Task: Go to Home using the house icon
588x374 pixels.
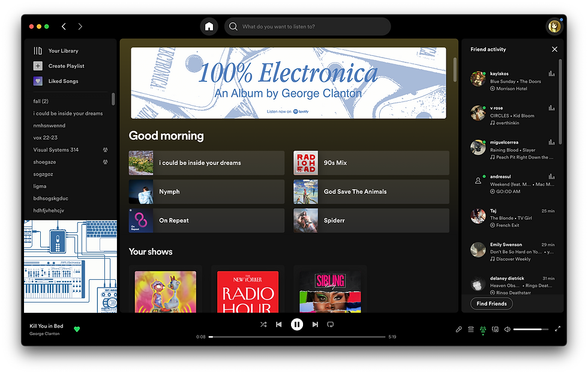Action: point(209,26)
